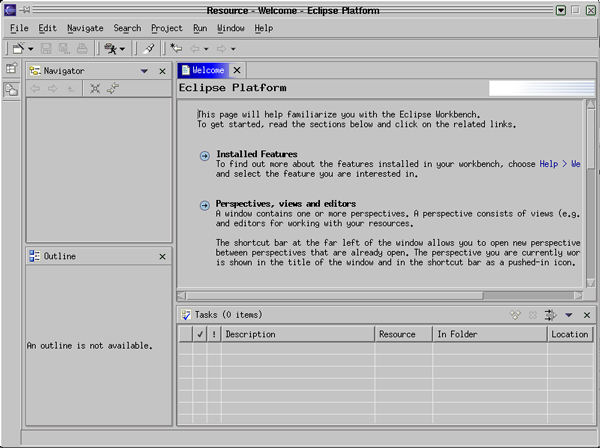Click the completed checkmark column header
600x448 pixels.
pyautogui.click(x=200, y=334)
